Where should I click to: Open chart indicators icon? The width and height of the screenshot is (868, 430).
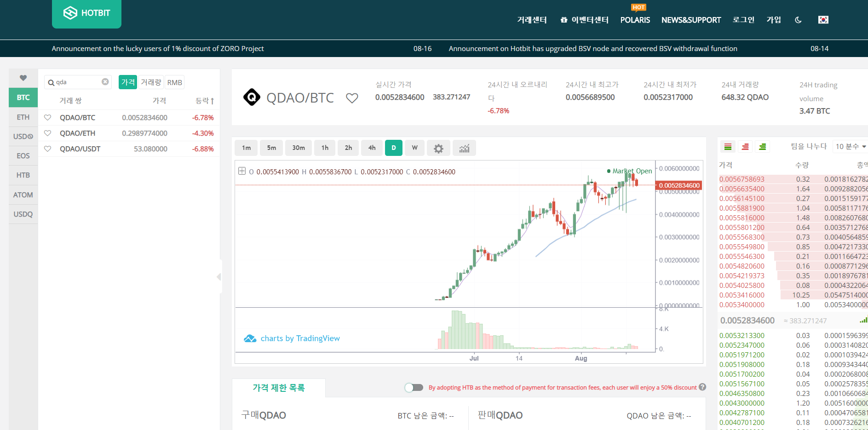(x=464, y=148)
